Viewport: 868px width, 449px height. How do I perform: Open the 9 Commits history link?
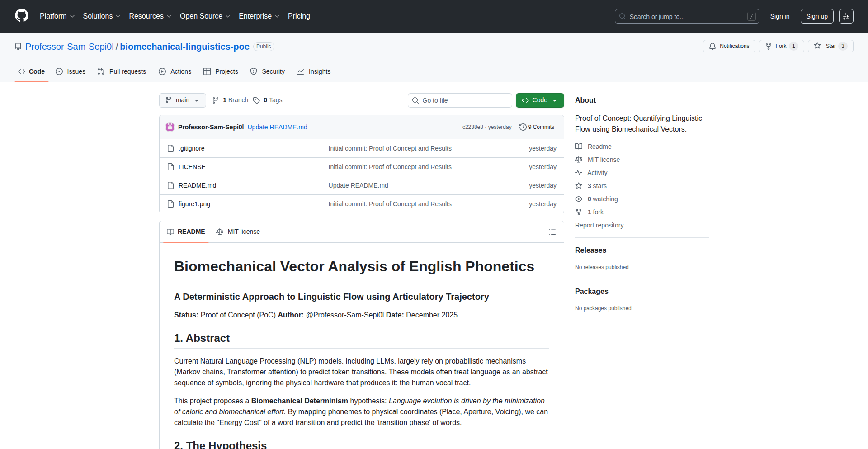(537, 127)
